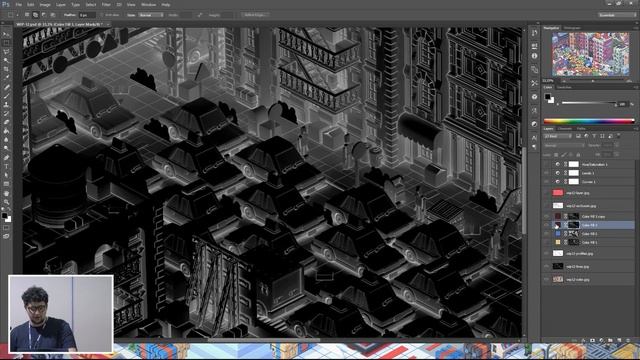This screenshot has height=360, width=640.
Task: Switch to the Paths tab
Action: pos(581,129)
